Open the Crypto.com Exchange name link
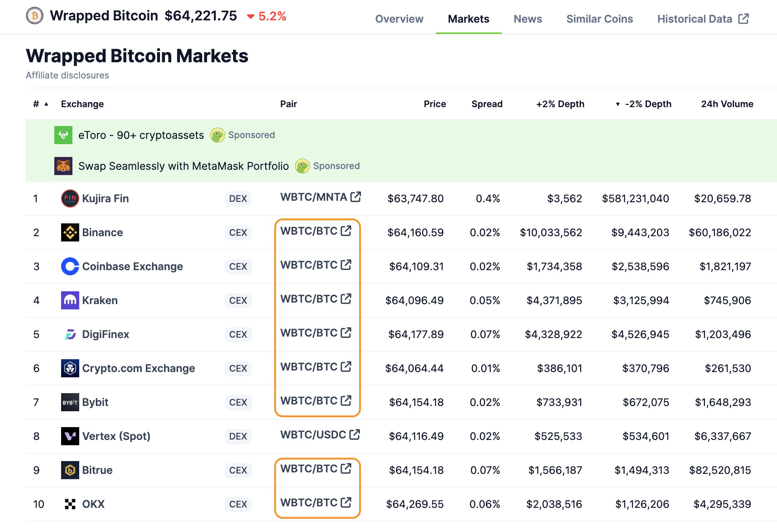 coord(138,368)
